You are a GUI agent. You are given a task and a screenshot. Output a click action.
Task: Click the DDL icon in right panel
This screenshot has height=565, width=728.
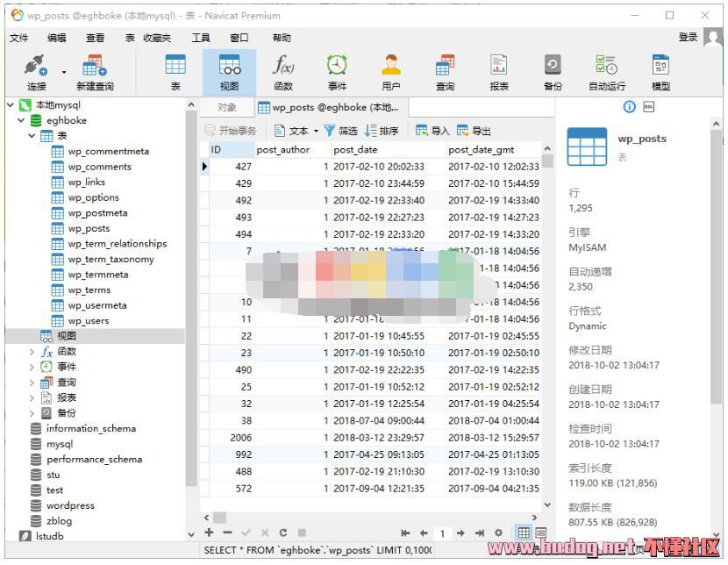coord(648,107)
